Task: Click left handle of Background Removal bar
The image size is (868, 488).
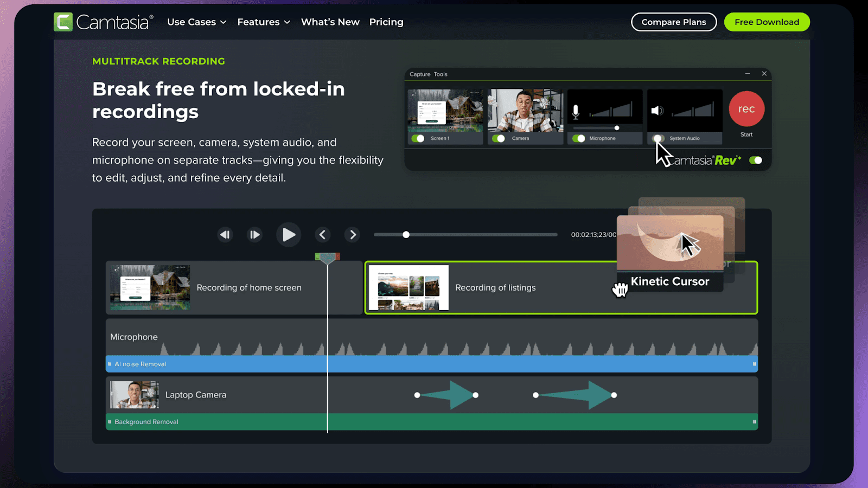Action: pyautogui.click(x=110, y=422)
